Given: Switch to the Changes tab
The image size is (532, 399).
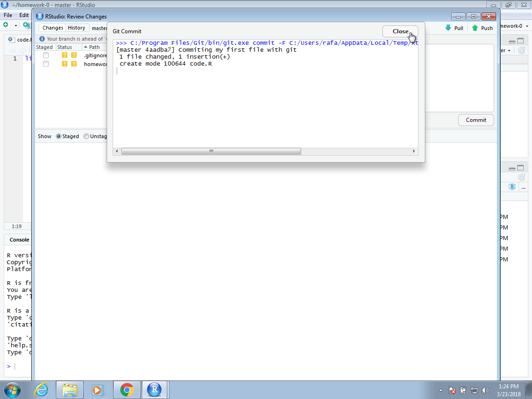Looking at the screenshot, I should coord(53,28).
